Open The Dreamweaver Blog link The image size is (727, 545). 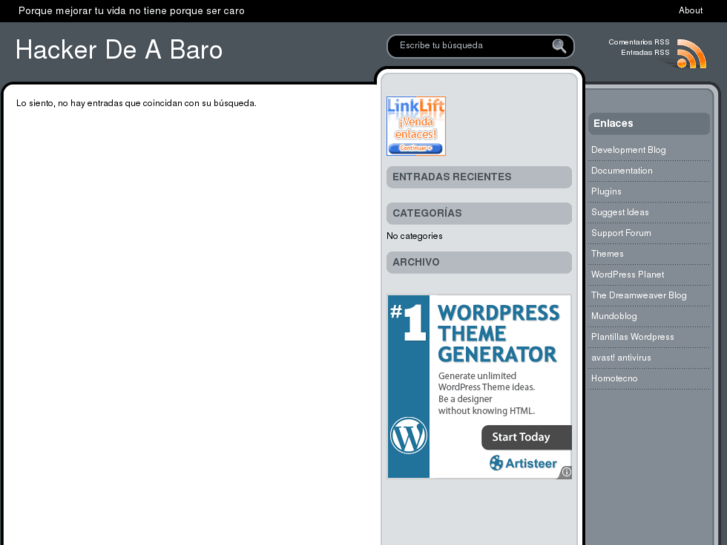(x=638, y=295)
